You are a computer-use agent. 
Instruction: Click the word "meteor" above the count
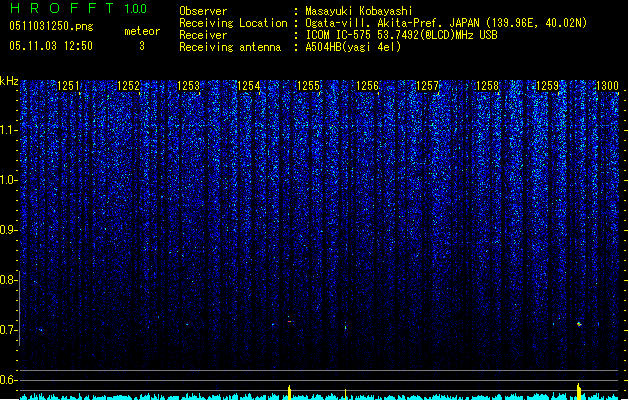point(142,31)
